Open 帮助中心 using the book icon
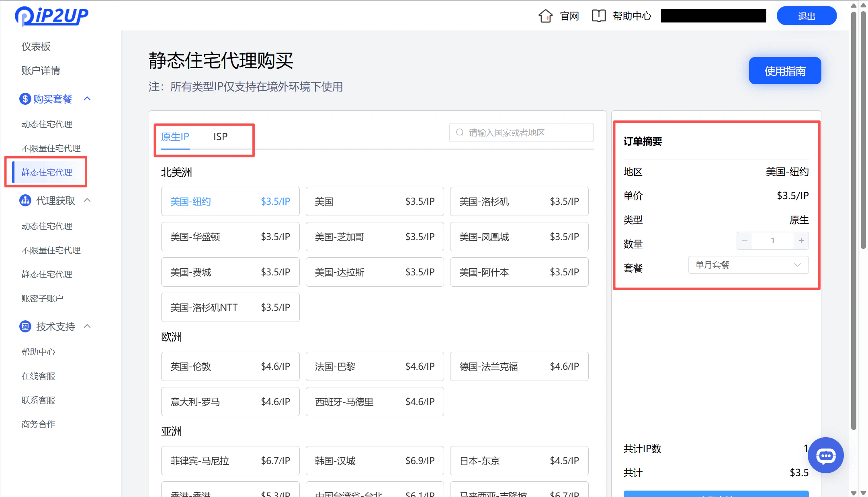This screenshot has width=868, height=497. [x=598, y=16]
